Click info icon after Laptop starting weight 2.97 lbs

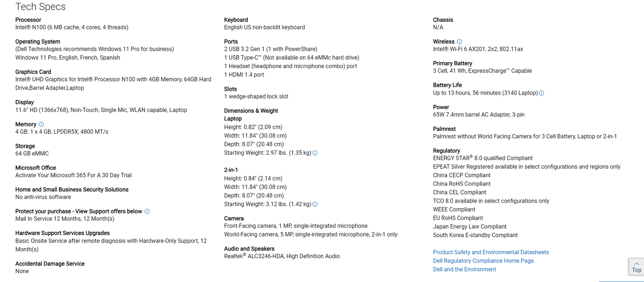[x=315, y=153]
